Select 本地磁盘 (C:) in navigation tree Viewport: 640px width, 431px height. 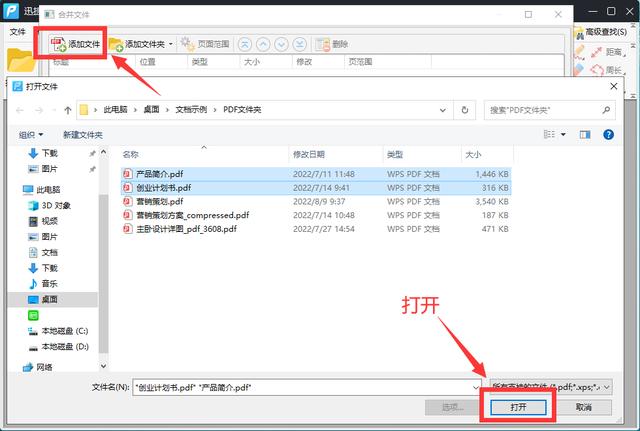[x=58, y=331]
